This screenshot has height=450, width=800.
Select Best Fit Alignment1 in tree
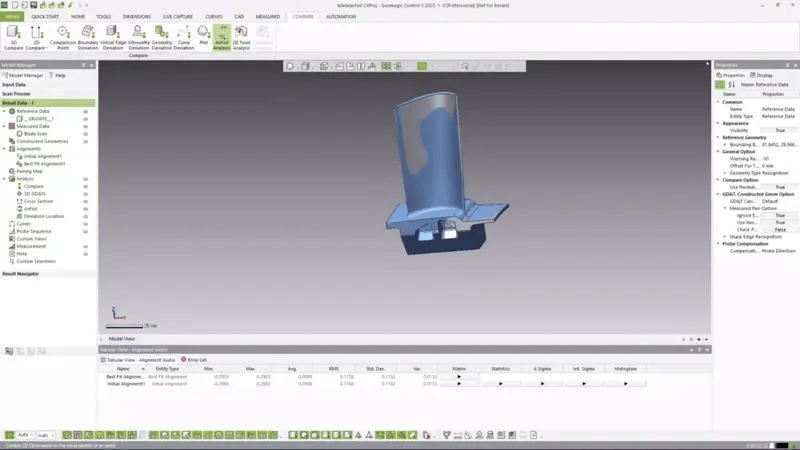44,164
